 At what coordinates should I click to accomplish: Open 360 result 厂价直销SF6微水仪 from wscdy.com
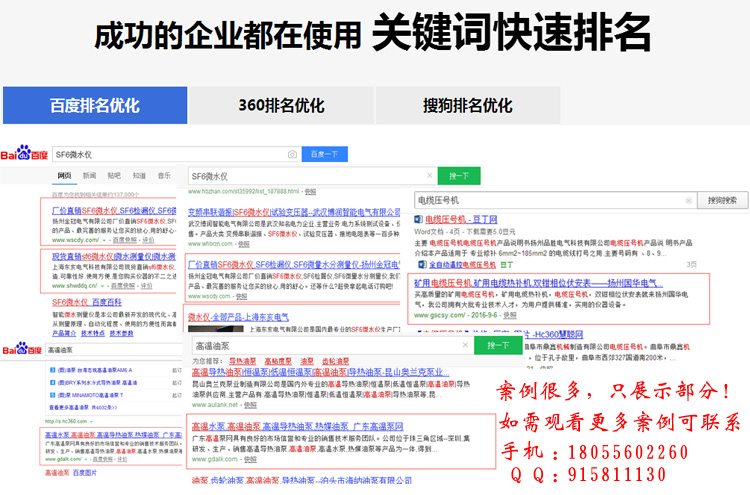point(294,264)
